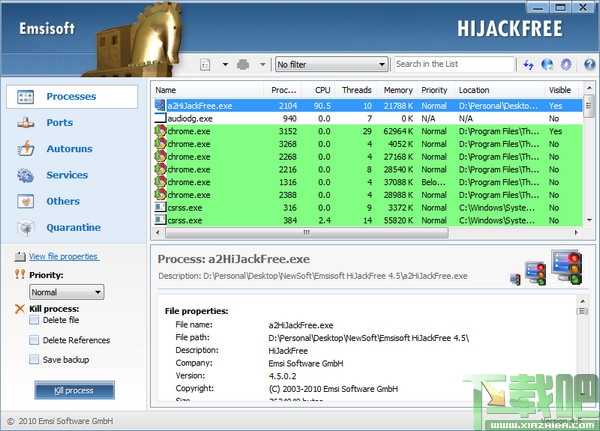Click the red X Kill process icon
The height and width of the screenshot is (431, 600).
point(20,309)
